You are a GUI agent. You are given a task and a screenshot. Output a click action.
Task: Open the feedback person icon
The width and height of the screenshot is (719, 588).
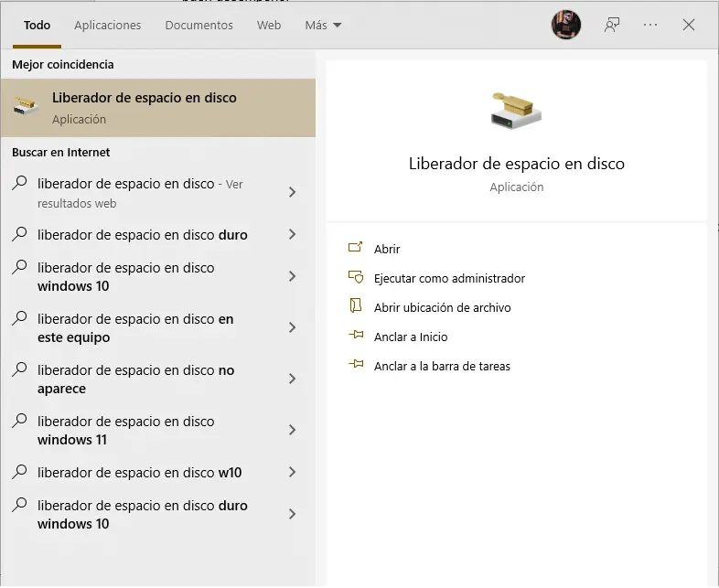pyautogui.click(x=612, y=25)
